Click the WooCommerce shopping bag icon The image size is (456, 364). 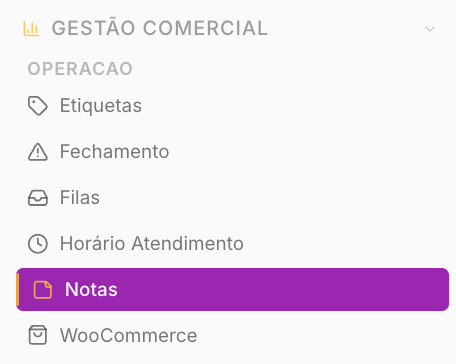[x=38, y=335]
